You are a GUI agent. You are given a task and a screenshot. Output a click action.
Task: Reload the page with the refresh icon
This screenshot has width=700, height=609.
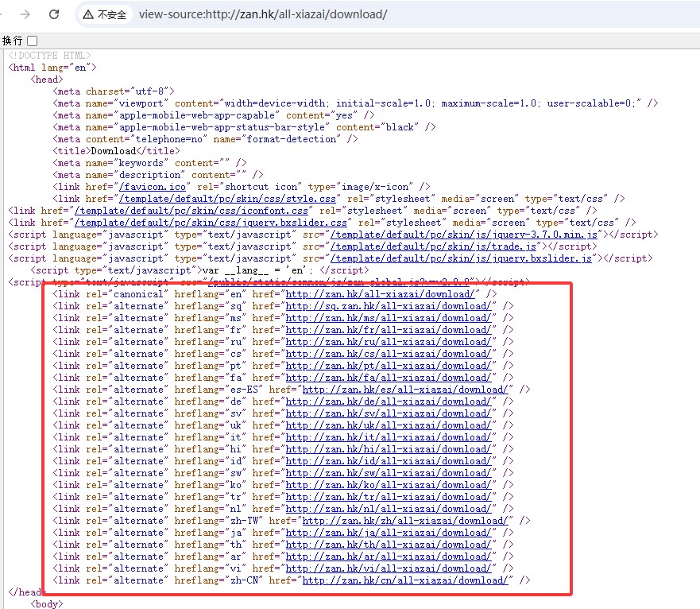(x=54, y=14)
